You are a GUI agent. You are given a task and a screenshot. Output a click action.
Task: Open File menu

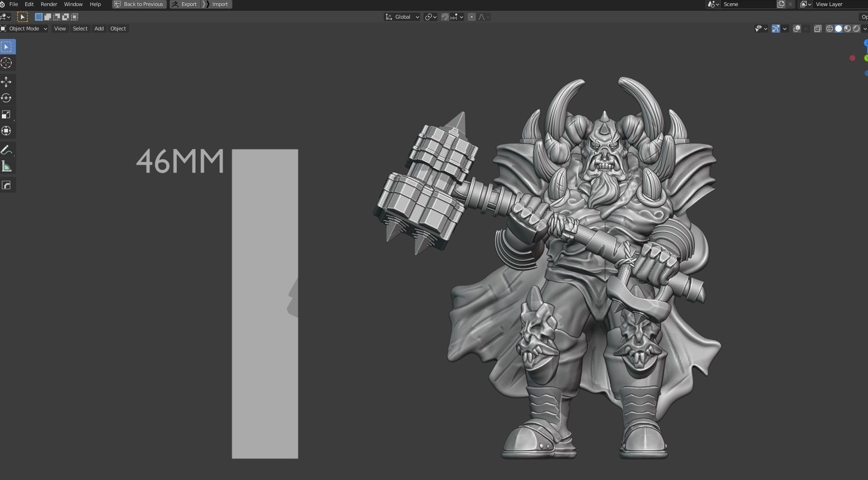(14, 4)
